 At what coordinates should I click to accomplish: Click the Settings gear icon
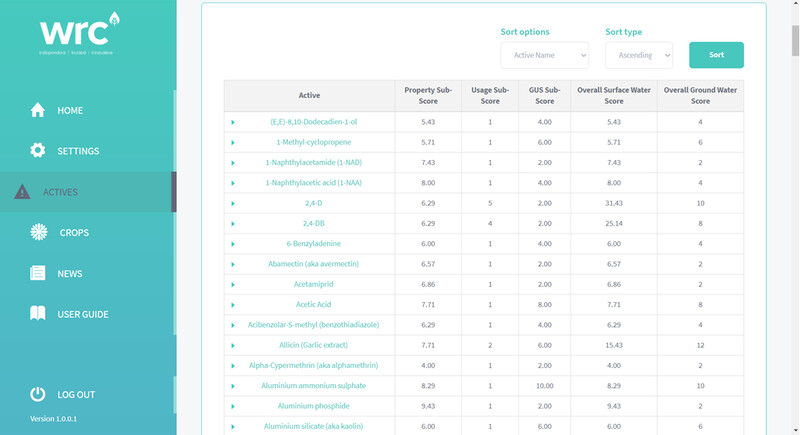[x=38, y=151]
